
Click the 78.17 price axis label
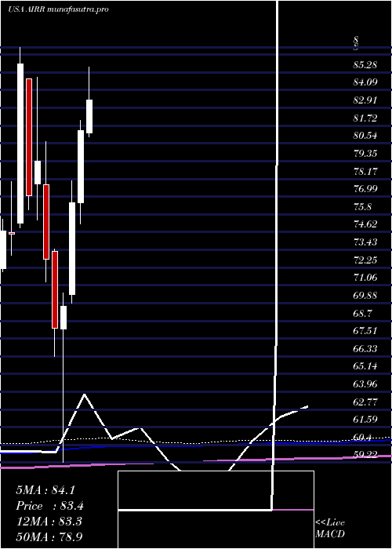(365, 172)
